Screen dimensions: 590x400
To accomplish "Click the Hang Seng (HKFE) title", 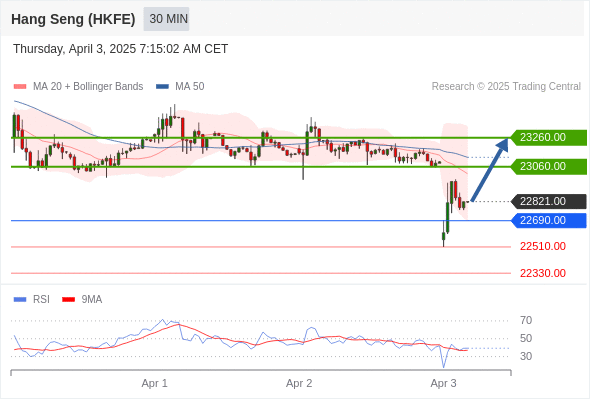I will 73,19.
